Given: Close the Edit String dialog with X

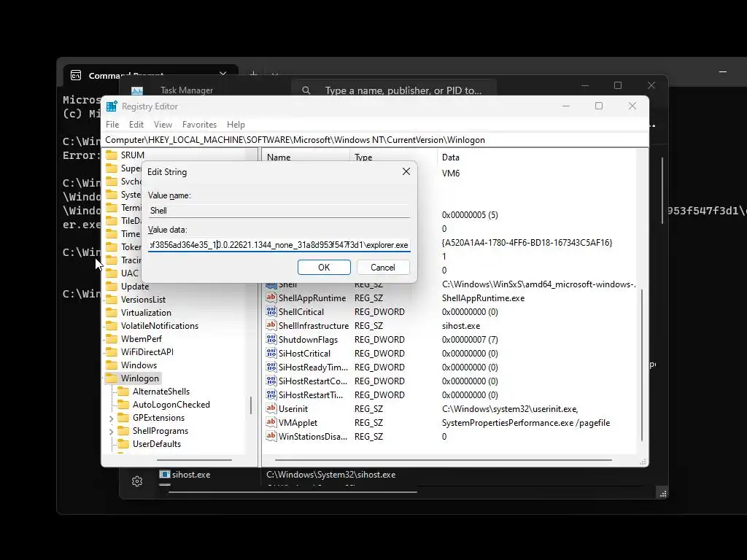Looking at the screenshot, I should [406, 171].
